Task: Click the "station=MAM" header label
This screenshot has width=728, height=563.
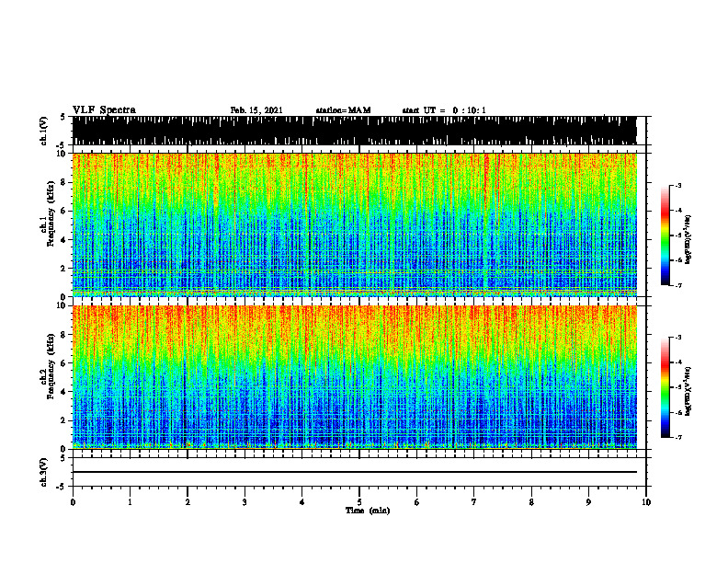Action: [x=343, y=110]
